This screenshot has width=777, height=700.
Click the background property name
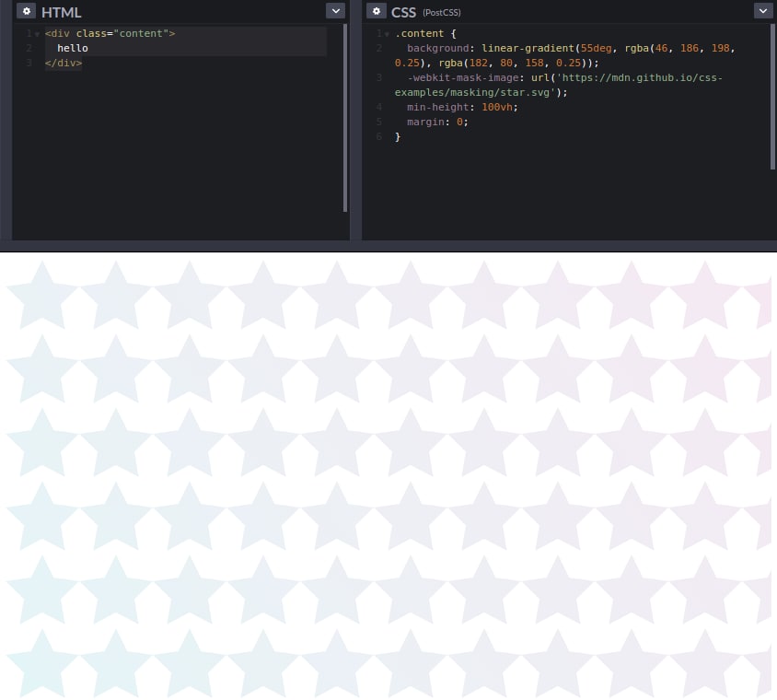[x=438, y=48]
